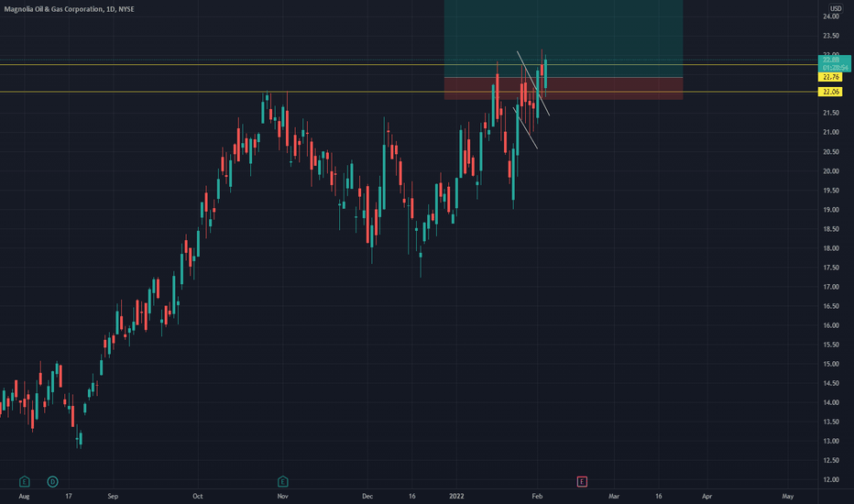Click the 19.00 price axis value
The height and width of the screenshot is (504, 854).
pos(830,210)
